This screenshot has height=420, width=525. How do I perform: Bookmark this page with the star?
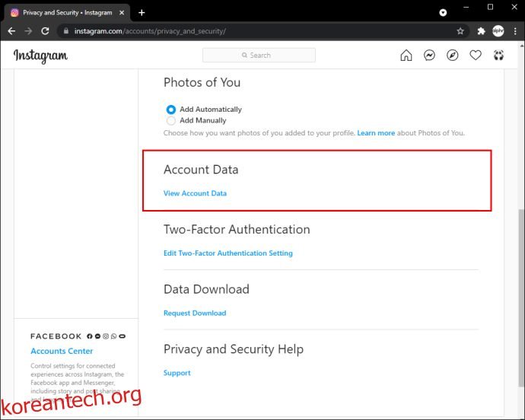460,31
